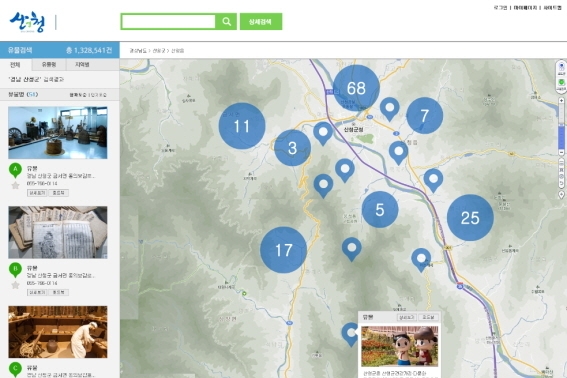This screenshot has height=378, width=567.
Task: Click the search text input field
Action: tap(168, 22)
